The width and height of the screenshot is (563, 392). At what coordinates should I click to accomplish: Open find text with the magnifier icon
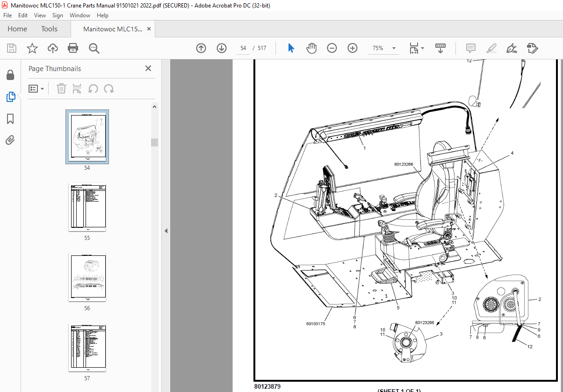point(94,48)
